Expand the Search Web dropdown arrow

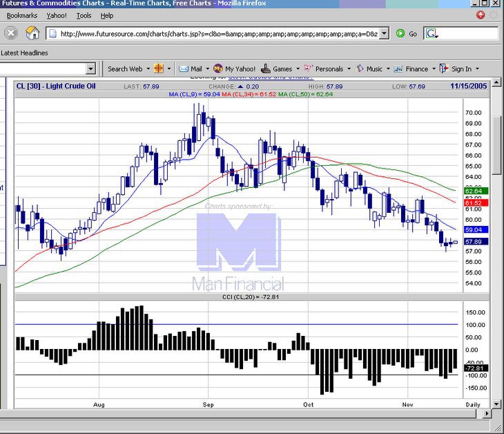pos(148,69)
